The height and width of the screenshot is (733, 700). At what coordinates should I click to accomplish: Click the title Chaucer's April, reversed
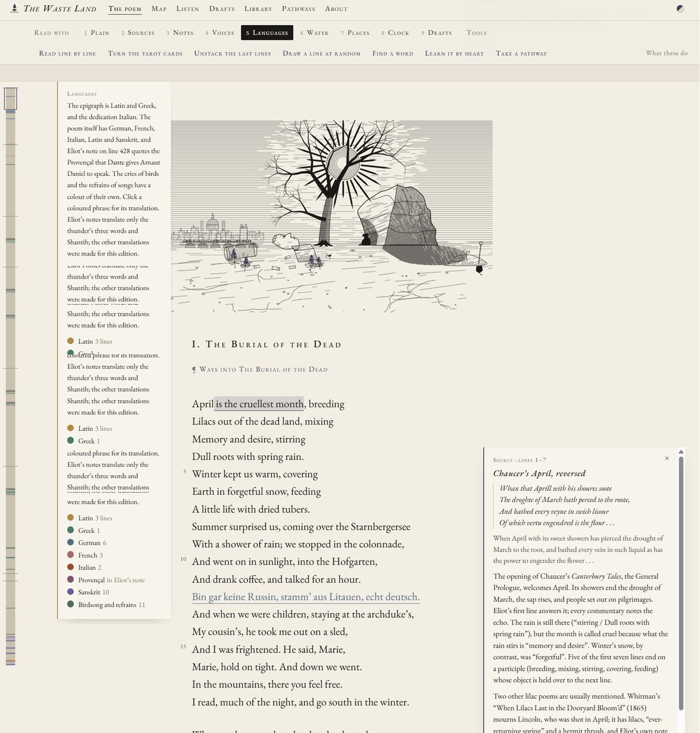pyautogui.click(x=539, y=473)
